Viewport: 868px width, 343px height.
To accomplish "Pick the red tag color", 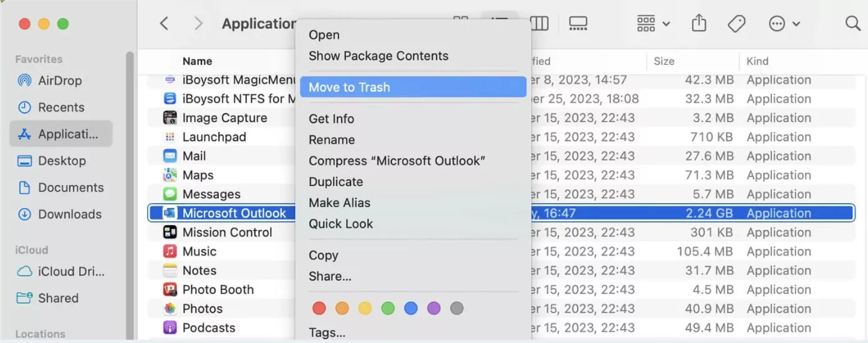I will (319, 308).
